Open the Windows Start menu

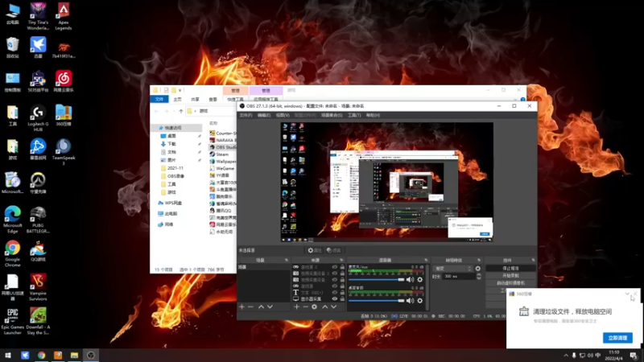click(x=8, y=355)
